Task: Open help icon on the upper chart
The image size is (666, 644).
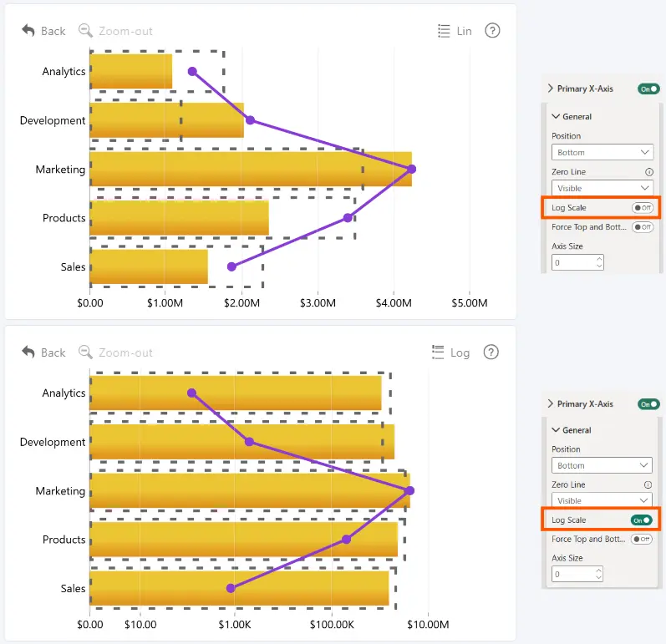Action: [x=492, y=31]
